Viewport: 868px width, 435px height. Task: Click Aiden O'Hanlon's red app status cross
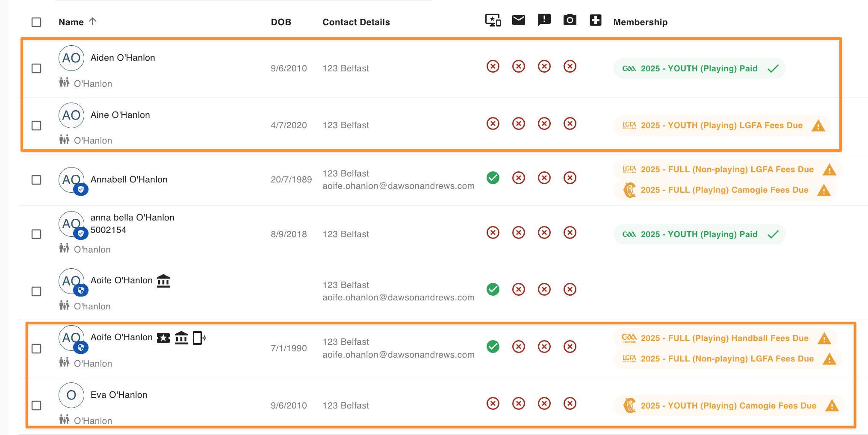point(493,66)
